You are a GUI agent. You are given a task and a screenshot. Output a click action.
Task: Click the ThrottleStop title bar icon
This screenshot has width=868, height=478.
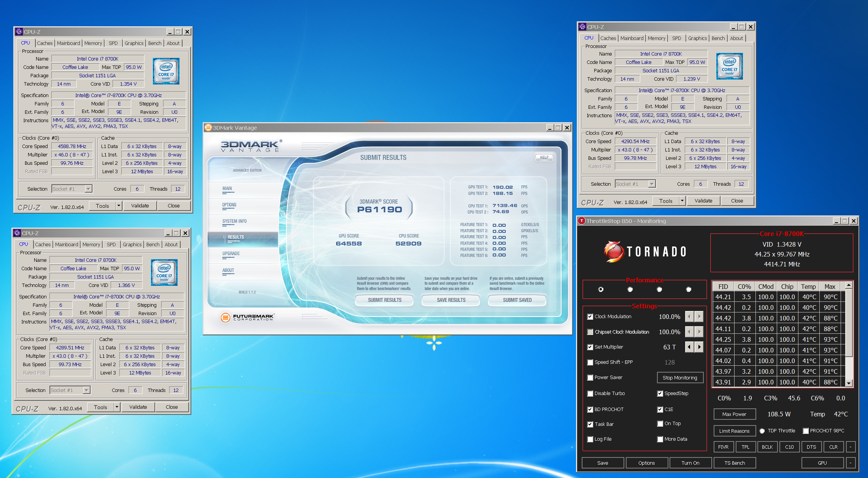point(582,221)
